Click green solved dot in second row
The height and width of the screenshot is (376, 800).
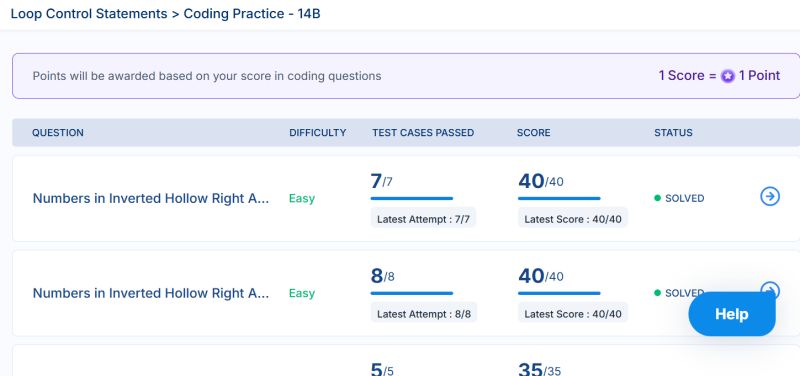pos(657,293)
